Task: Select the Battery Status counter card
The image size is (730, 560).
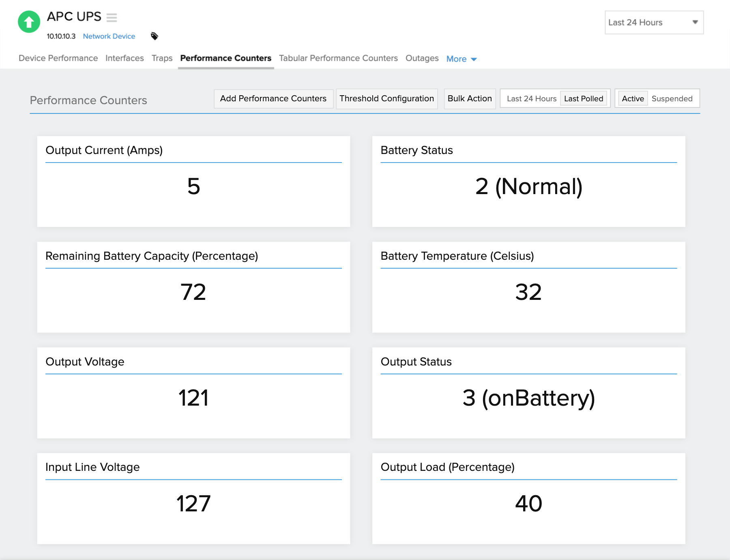Action: (528, 182)
